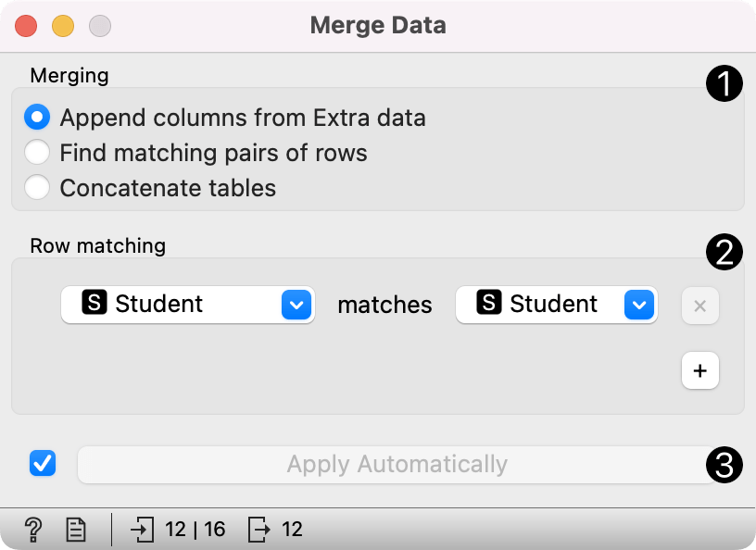Click the remove row matching X button
Screen dimensions: 756x550
click(699, 305)
